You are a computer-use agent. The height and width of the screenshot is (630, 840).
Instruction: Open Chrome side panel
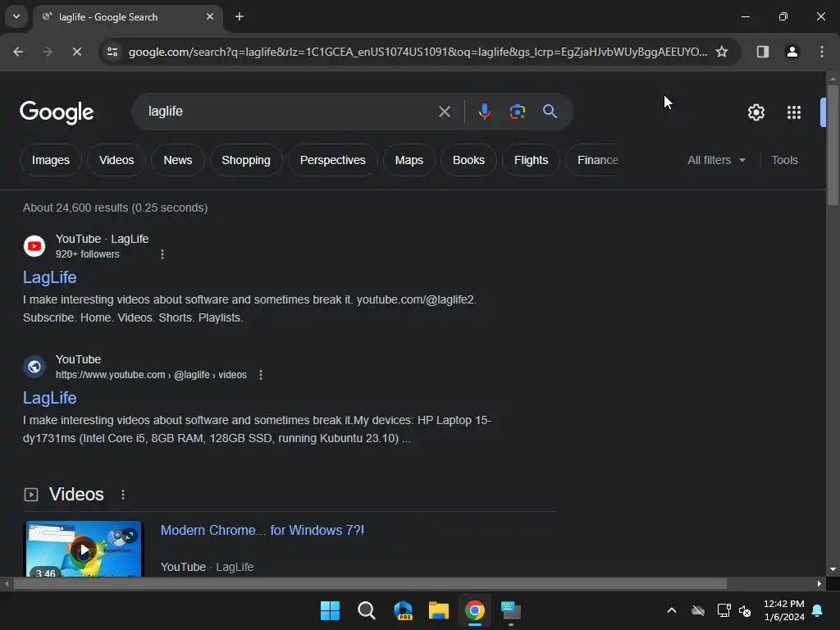[762, 52]
